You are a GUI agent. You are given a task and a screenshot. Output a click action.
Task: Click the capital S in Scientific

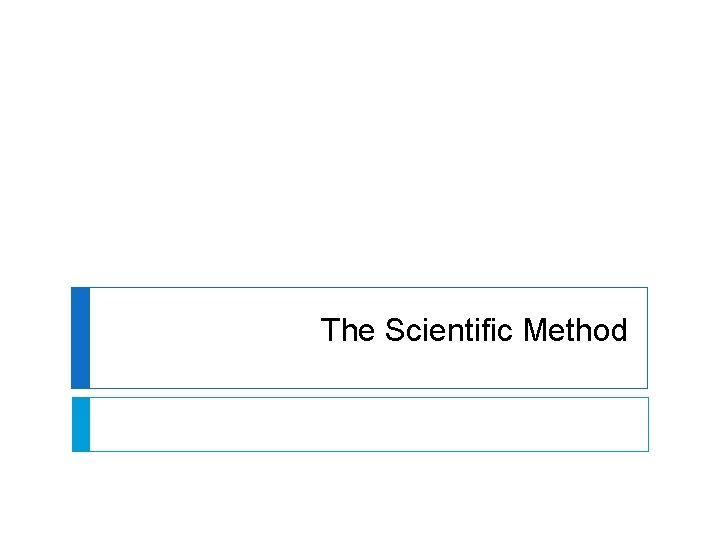(393, 331)
